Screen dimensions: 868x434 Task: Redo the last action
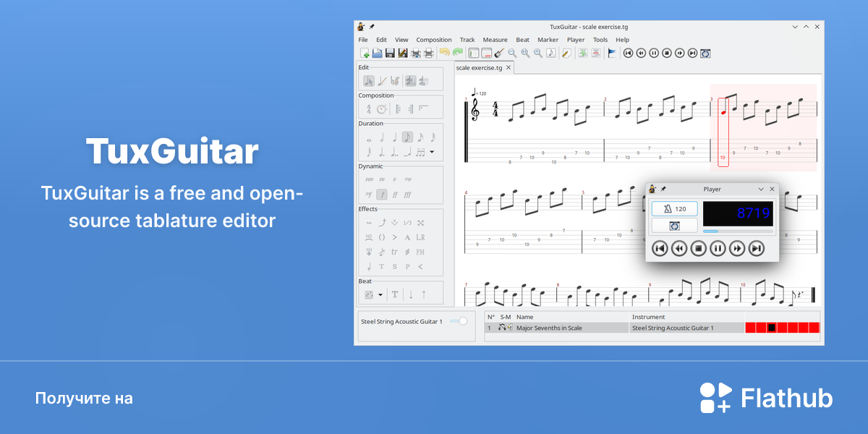pyautogui.click(x=457, y=53)
